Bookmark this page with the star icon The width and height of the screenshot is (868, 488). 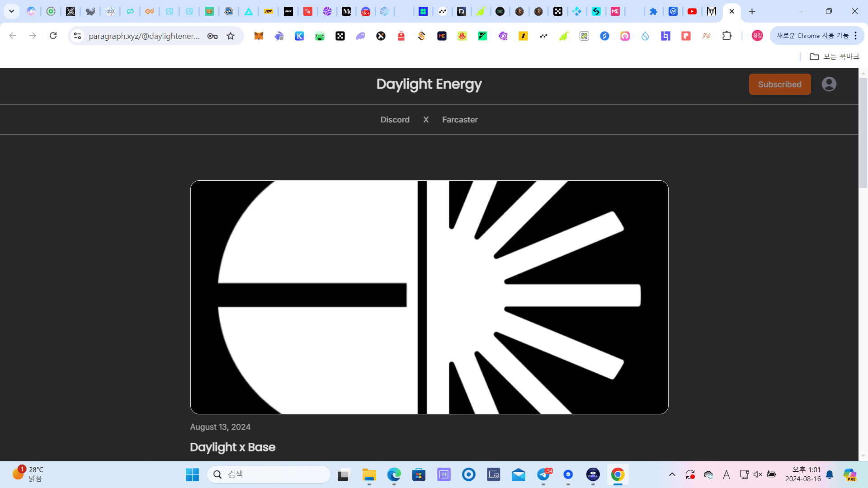coord(231,36)
